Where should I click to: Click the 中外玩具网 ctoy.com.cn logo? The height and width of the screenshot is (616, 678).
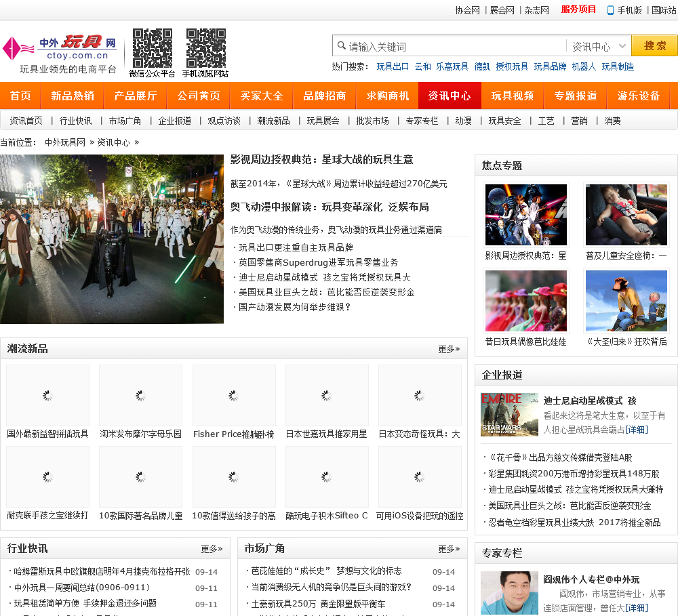pyautogui.click(x=60, y=54)
